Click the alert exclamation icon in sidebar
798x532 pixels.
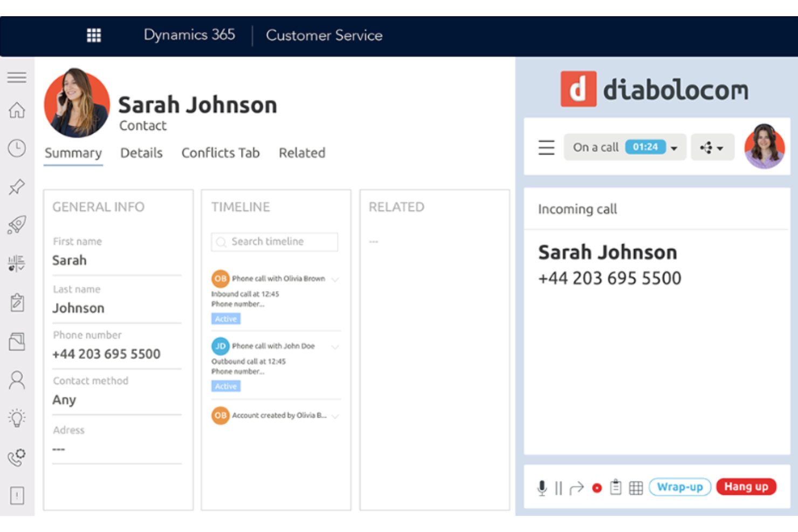[x=17, y=495]
